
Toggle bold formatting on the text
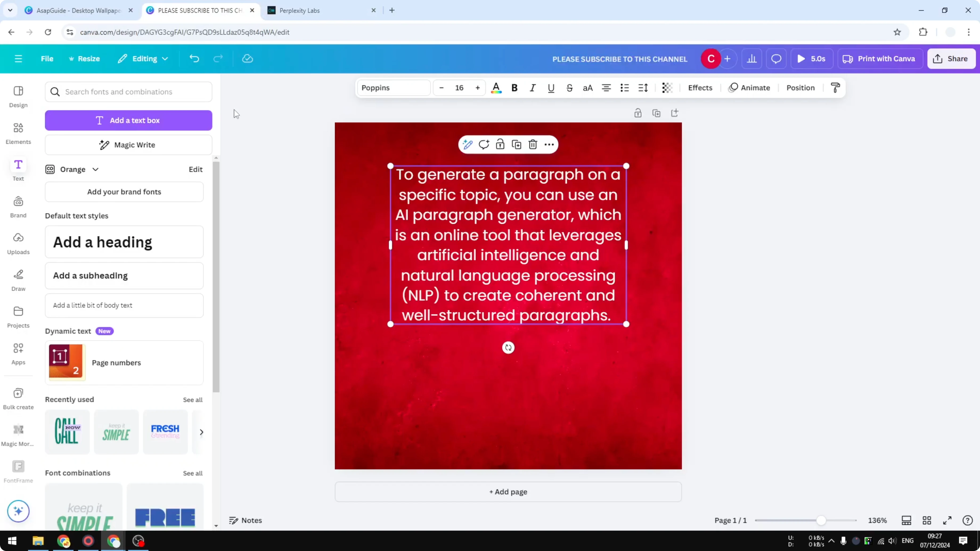[x=514, y=88]
